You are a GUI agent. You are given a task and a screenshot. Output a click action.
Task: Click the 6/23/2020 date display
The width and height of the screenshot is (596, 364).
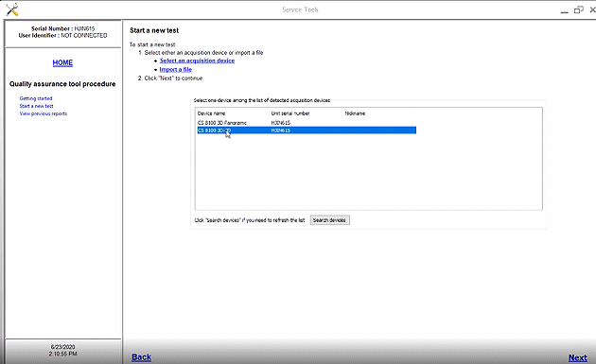[62, 347]
